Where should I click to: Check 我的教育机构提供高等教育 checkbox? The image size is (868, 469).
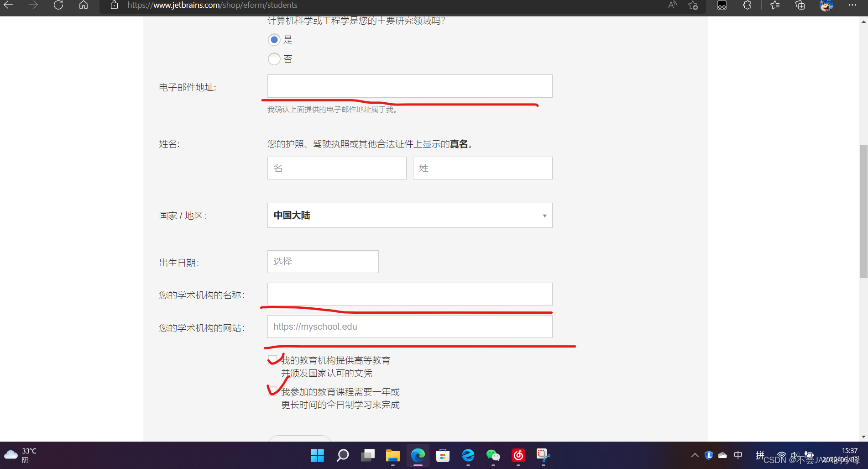click(272, 359)
